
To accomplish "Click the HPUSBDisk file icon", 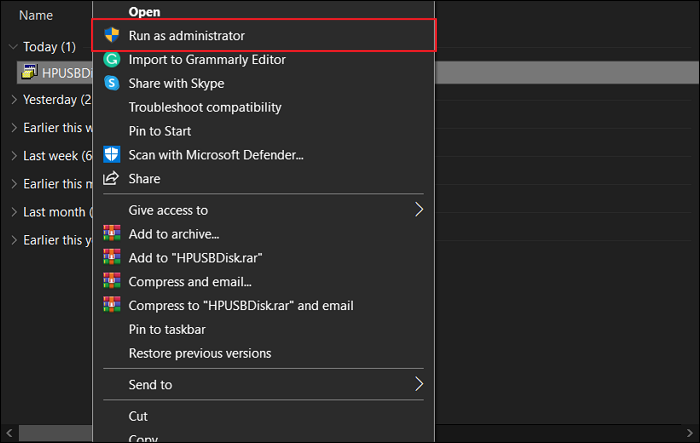I will click(30, 72).
